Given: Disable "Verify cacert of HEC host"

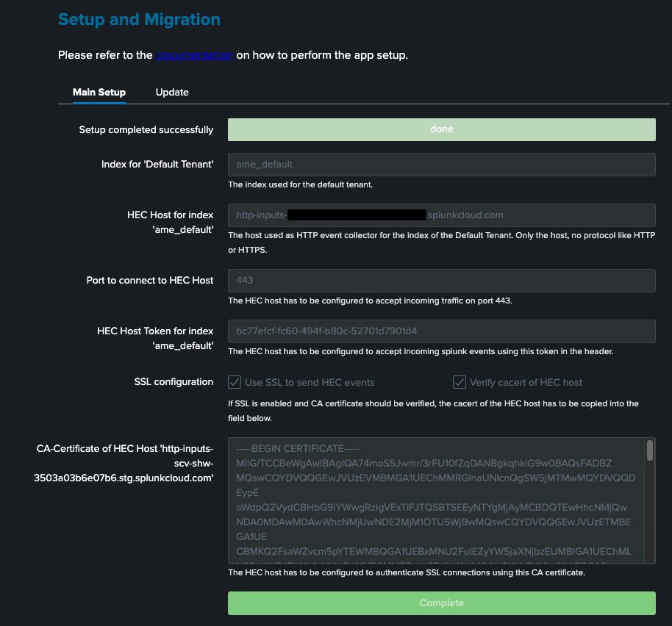Looking at the screenshot, I should 458,382.
